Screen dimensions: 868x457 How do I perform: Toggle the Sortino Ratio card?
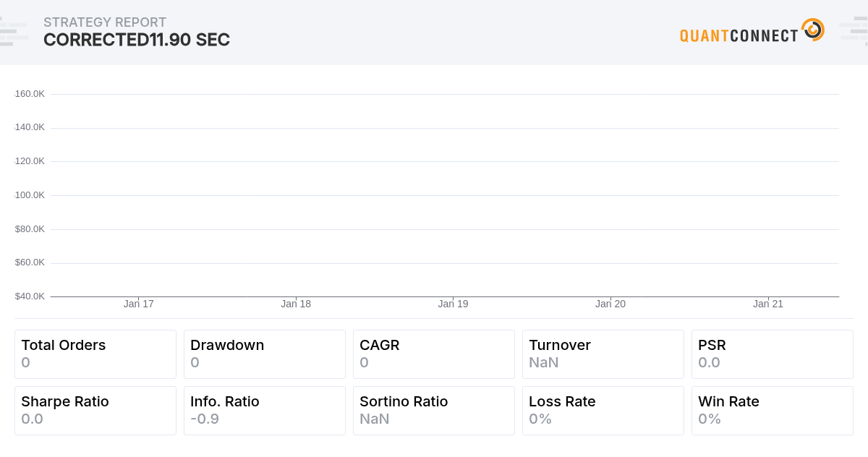(x=434, y=410)
